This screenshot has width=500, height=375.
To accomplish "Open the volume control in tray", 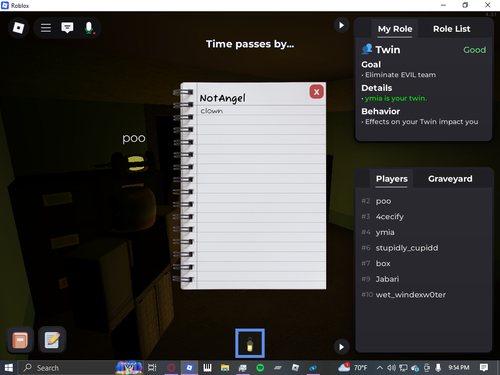I will point(391,368).
